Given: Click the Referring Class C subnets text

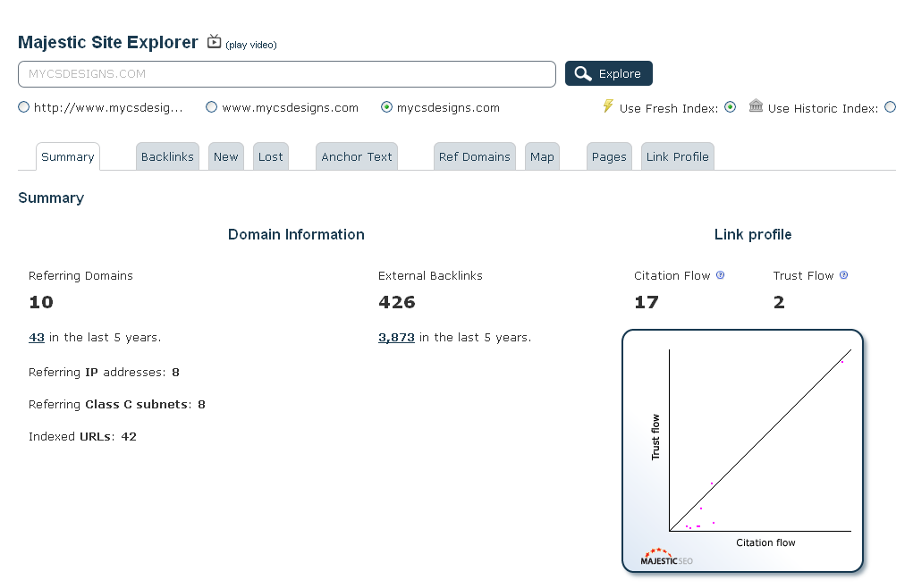Looking at the screenshot, I should (117, 404).
